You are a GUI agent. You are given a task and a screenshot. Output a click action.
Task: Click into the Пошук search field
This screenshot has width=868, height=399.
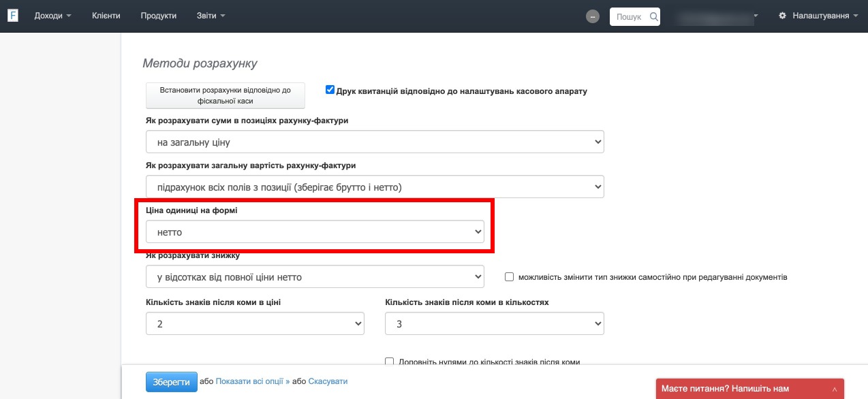628,16
